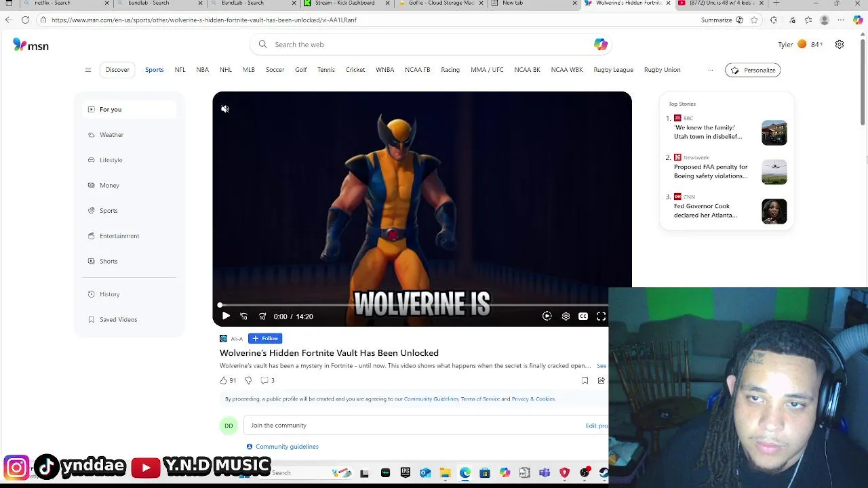Select the Discover tab
Image resolution: width=868 pixels, height=488 pixels.
click(x=117, y=70)
